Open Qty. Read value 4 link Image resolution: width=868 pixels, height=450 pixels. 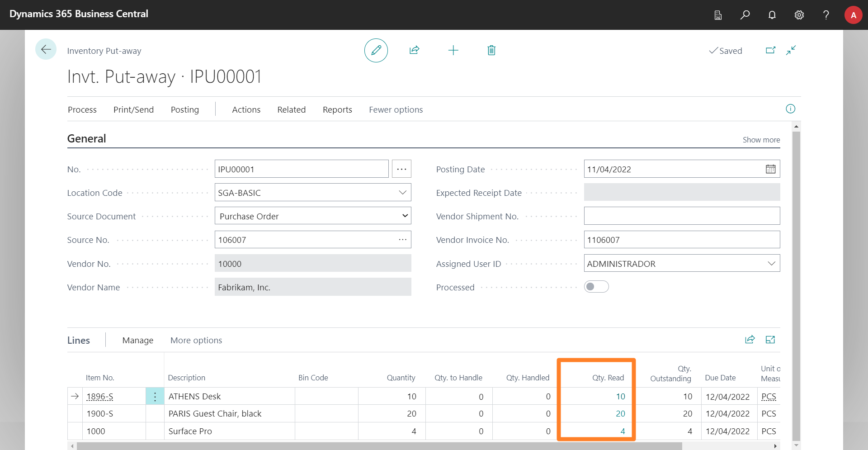click(623, 431)
